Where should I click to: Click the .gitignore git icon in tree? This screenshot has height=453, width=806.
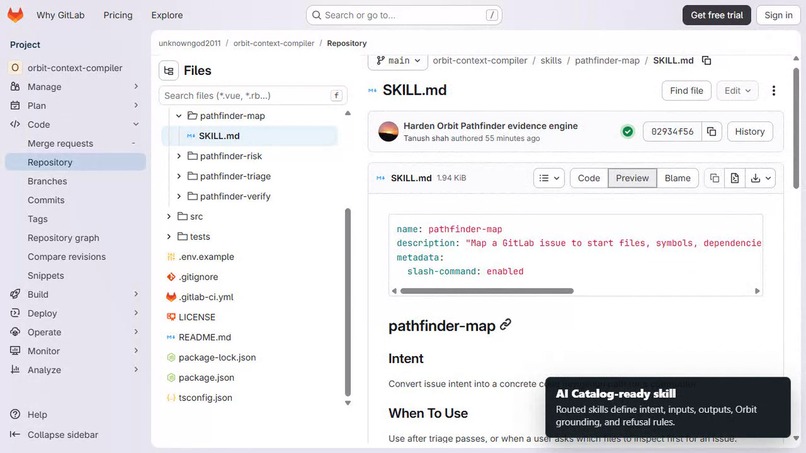[x=171, y=277]
